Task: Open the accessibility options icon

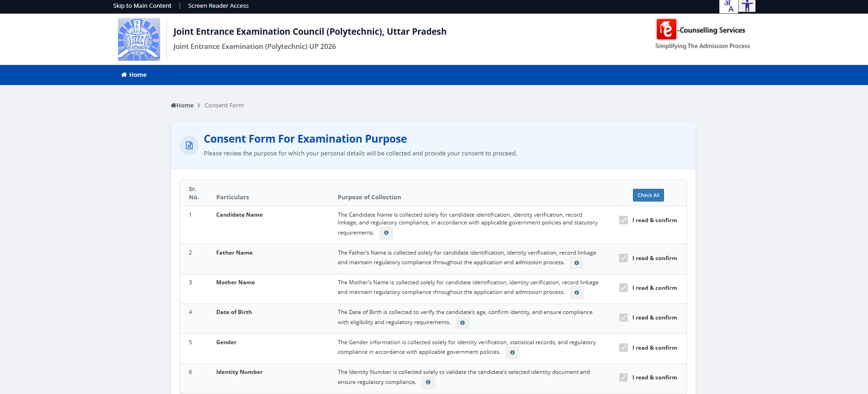Action: click(747, 6)
